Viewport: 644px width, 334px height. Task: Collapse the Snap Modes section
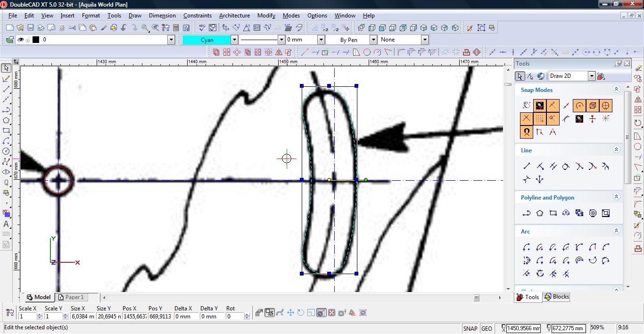616,89
